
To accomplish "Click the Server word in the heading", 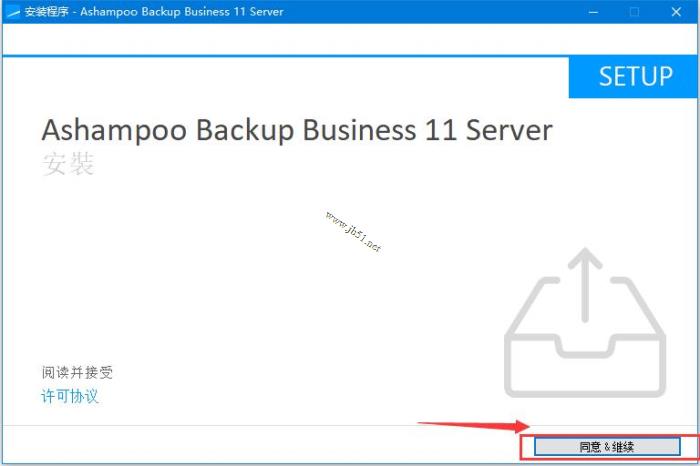I will pos(509,130).
